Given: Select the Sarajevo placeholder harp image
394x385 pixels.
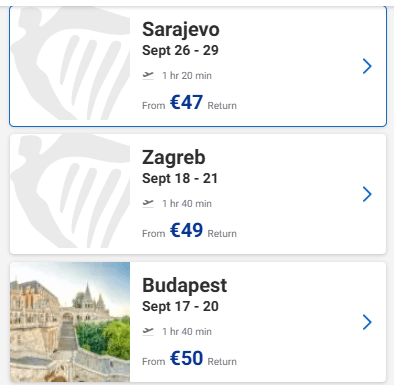Looking at the screenshot, I should pos(70,63).
